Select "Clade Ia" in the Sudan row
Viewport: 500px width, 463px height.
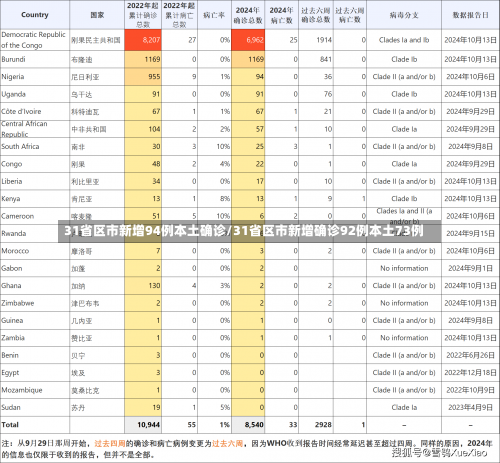pyautogui.click(x=404, y=407)
